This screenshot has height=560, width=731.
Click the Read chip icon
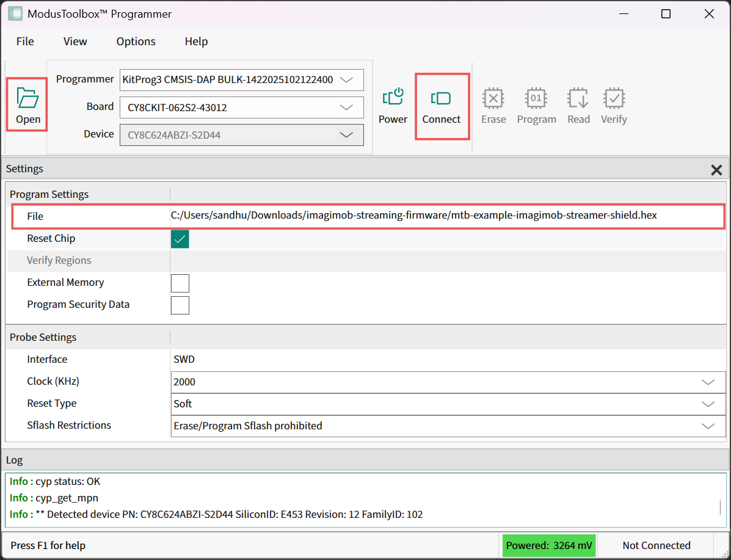point(578,98)
